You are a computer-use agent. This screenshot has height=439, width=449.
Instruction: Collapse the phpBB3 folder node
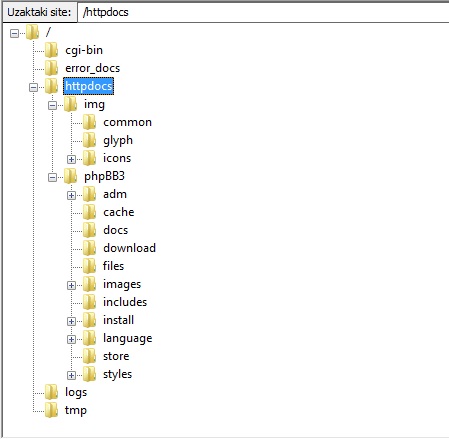(52, 177)
